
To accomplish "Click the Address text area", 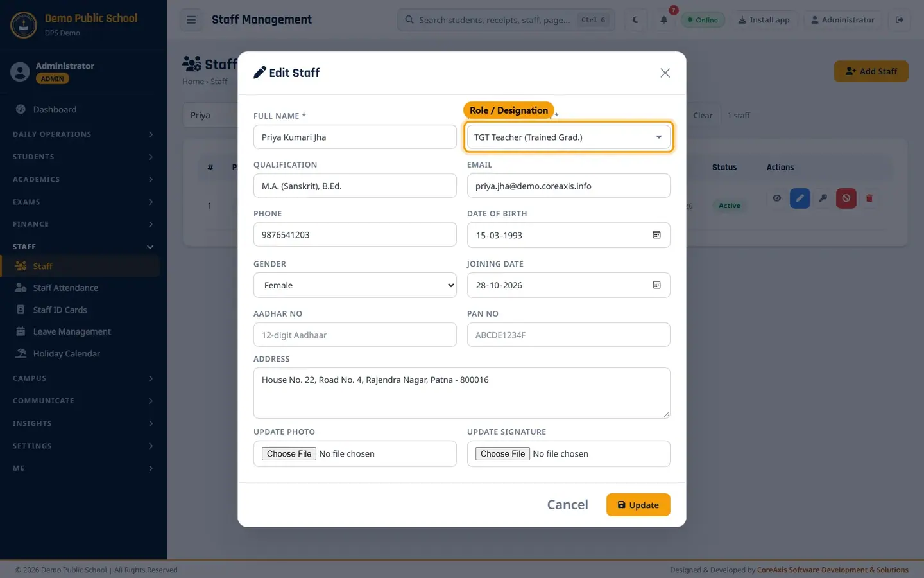I will tap(462, 393).
